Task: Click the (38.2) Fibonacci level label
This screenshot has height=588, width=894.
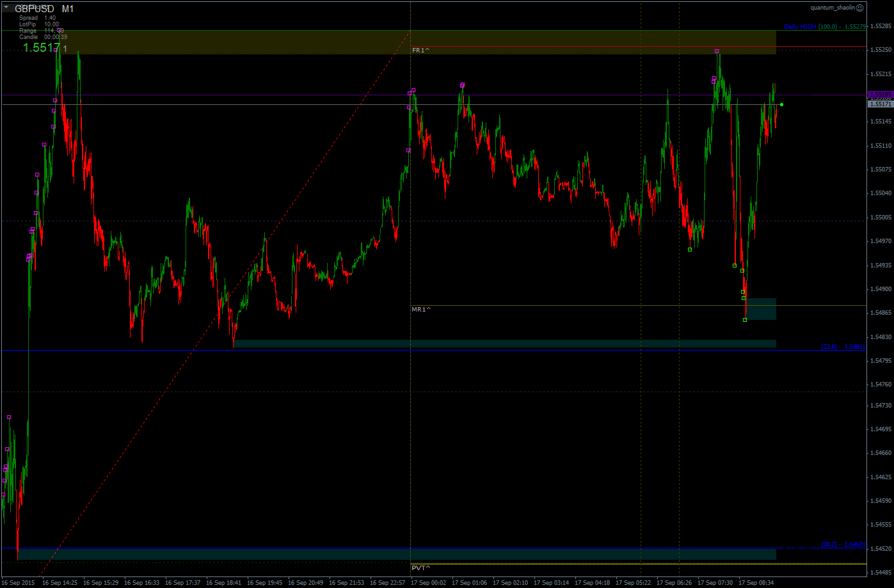Action: coord(843,544)
